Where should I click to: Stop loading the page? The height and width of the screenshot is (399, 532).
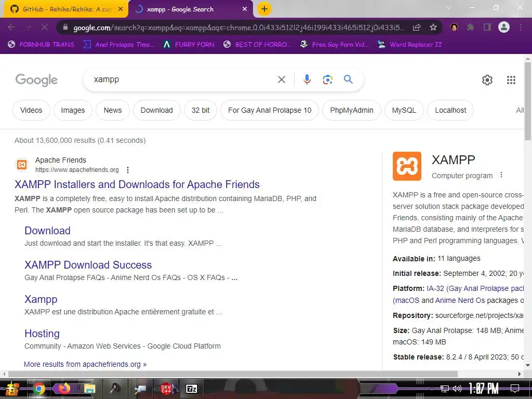tap(45, 27)
